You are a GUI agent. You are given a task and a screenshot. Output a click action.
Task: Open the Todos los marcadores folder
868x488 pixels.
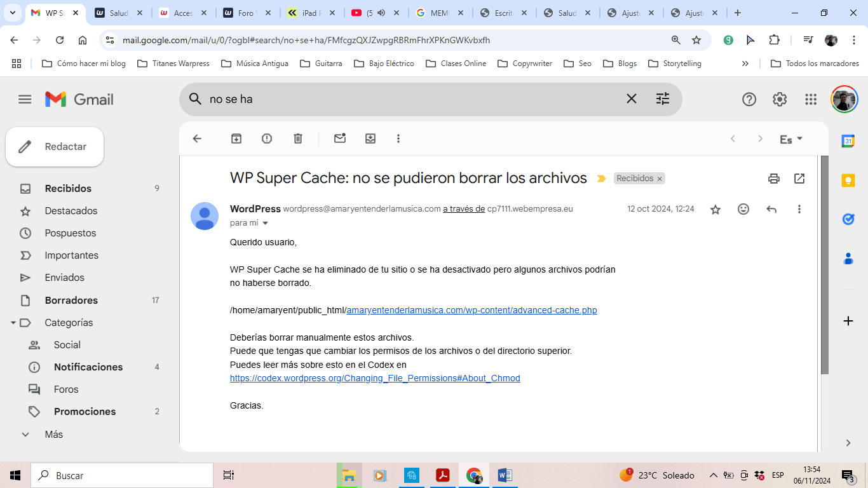pos(815,64)
